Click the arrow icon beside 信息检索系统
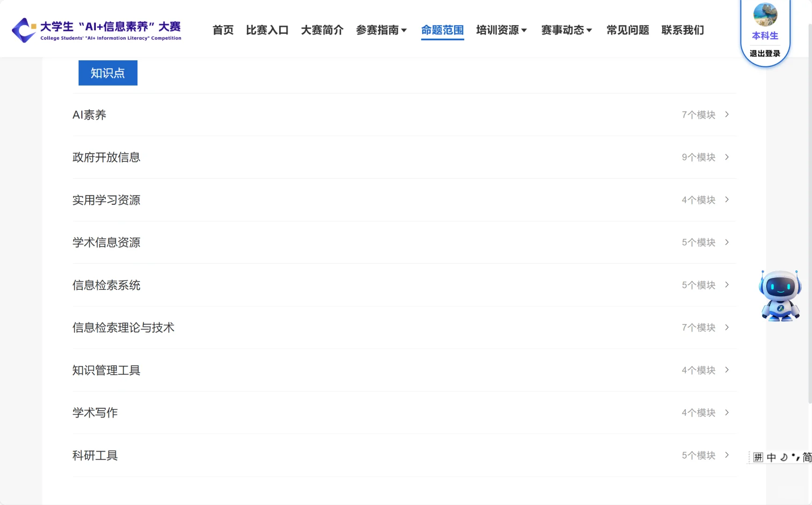 [x=726, y=284]
